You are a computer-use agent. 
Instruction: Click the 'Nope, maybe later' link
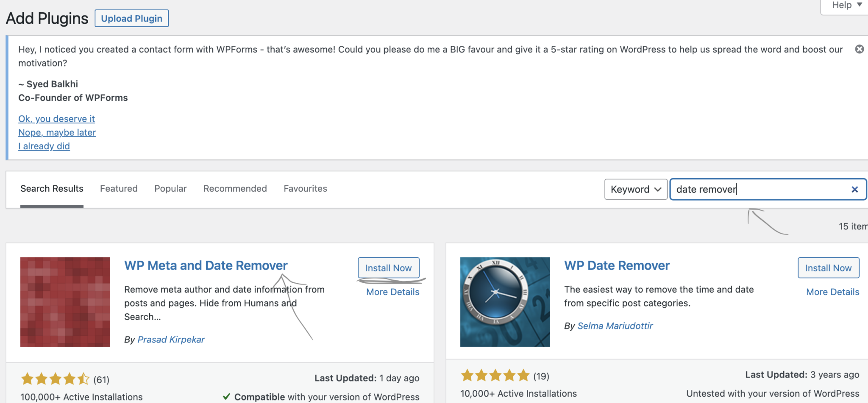57,132
